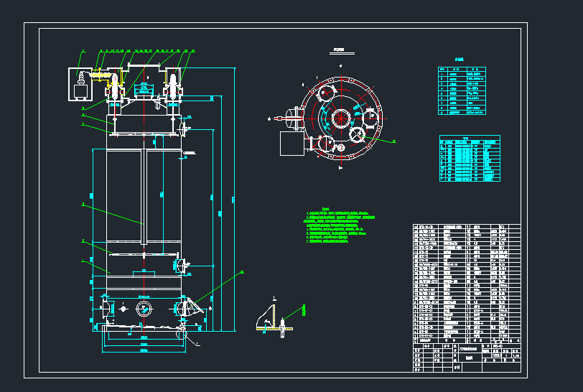
Task: Click the tallest cyan vertical dimension line
Action: coord(235,201)
